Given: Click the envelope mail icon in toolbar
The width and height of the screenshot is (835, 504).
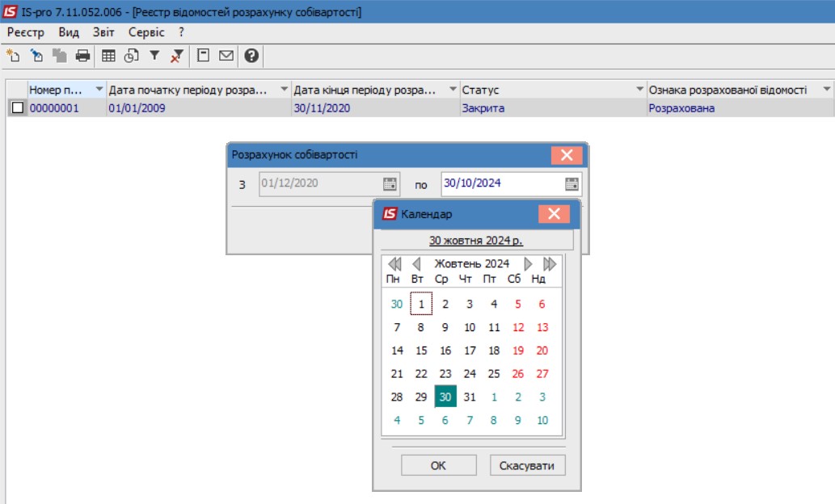Looking at the screenshot, I should tap(226, 56).
